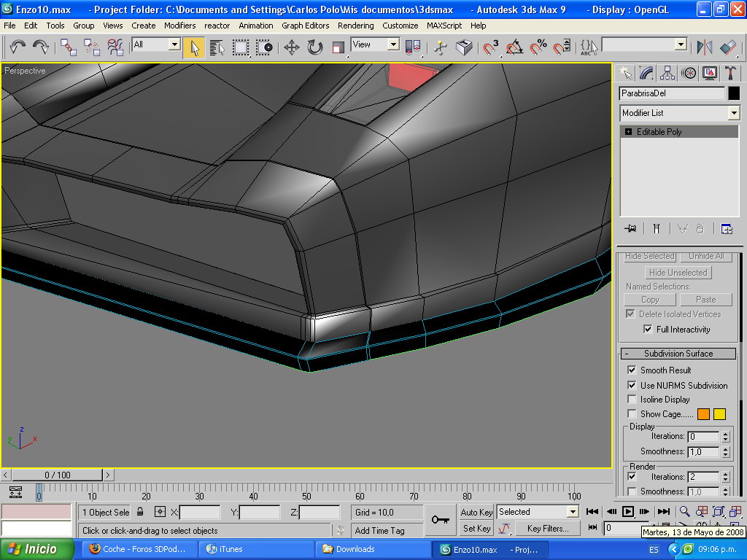Click the Mirror tool icon
The height and width of the screenshot is (560, 747).
click(704, 48)
